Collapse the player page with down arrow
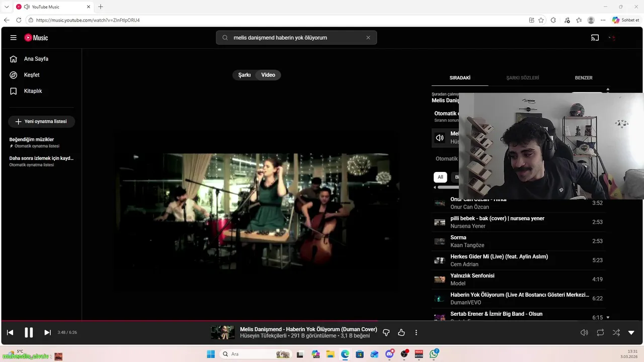This screenshot has width=644, height=362. (x=631, y=332)
